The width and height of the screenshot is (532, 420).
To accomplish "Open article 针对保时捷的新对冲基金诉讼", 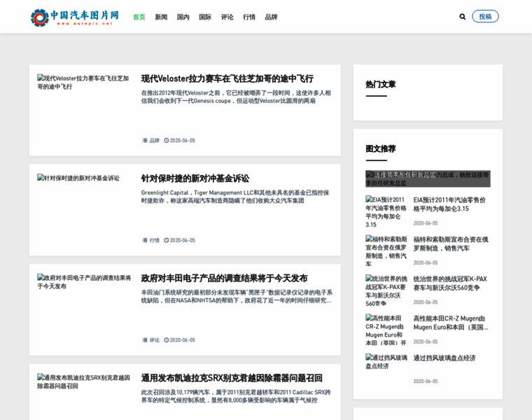I will coord(195,178).
